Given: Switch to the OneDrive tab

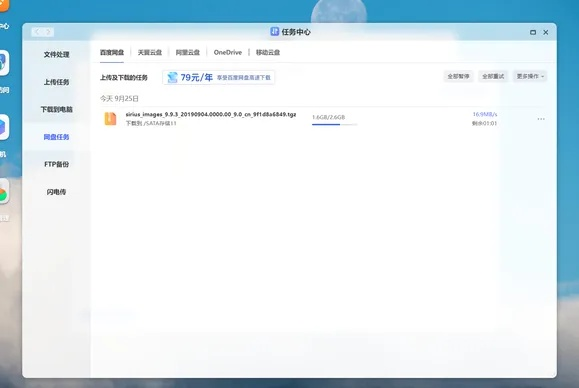Looking at the screenshot, I should [x=228, y=52].
